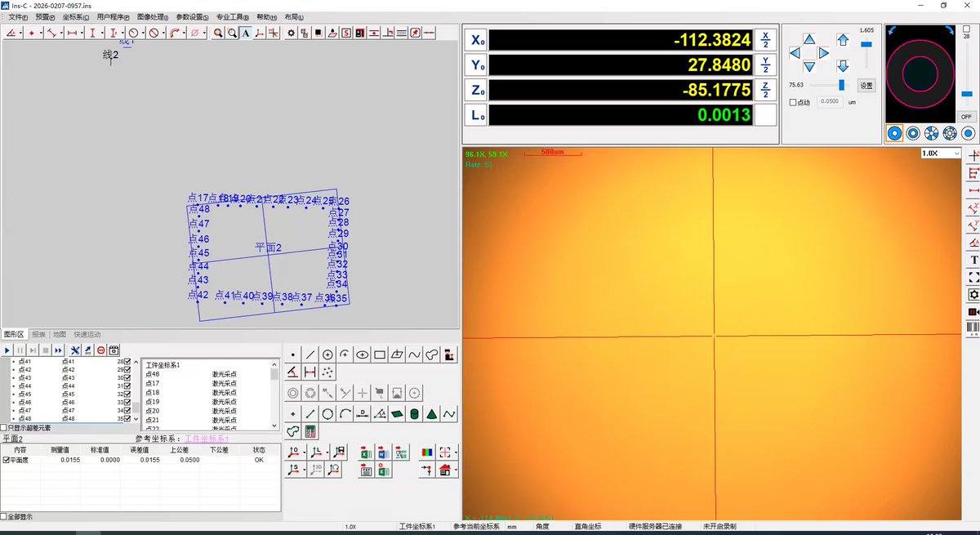Select the green cylinder construction tool
The width and height of the screenshot is (980, 535).
(414, 414)
